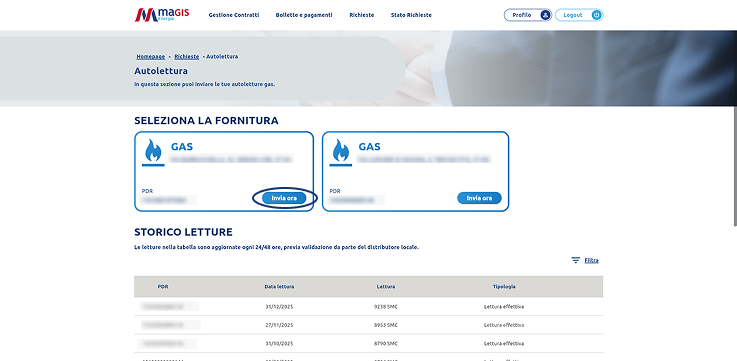737x361 pixels.
Task: Click the Logout button
Action: tap(579, 15)
